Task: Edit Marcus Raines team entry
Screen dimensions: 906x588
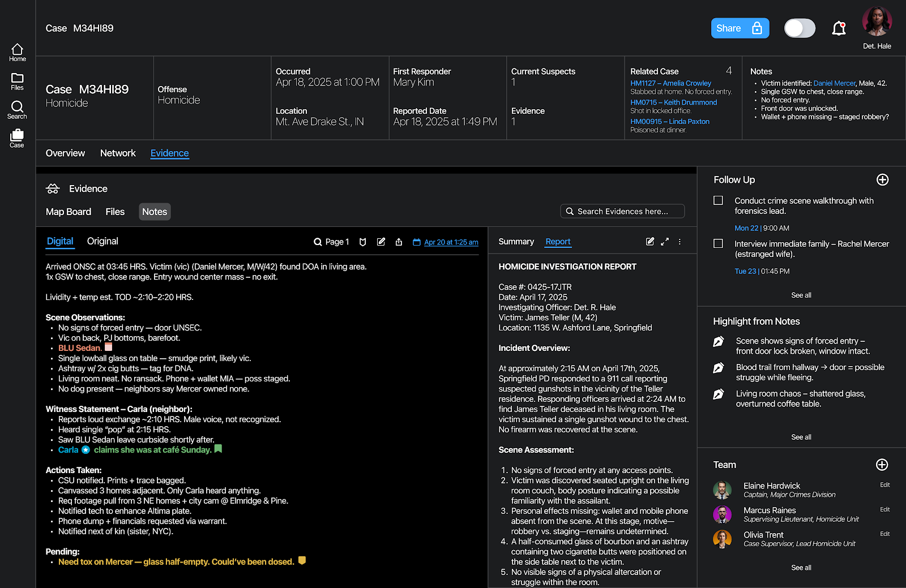Action: [885, 510]
